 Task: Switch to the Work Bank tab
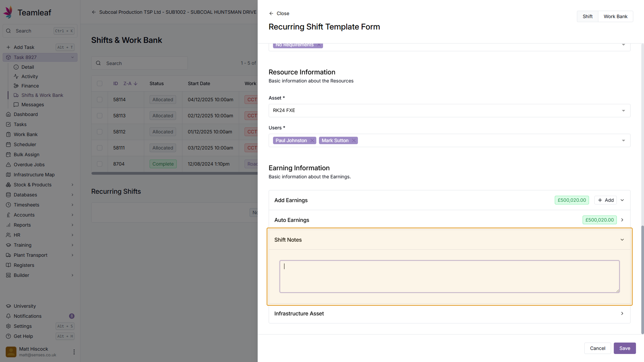point(615,16)
